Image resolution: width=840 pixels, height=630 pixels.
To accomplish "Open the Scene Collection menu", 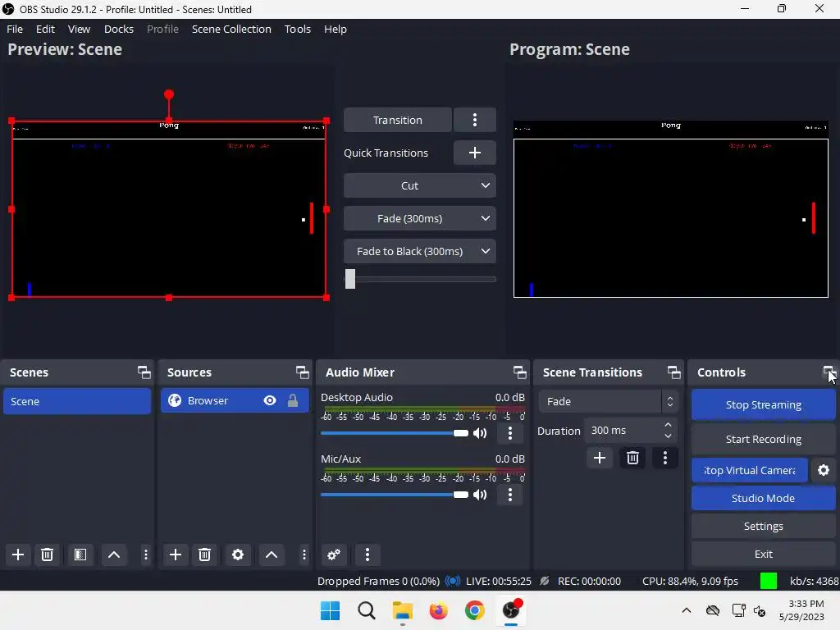I will pos(231,29).
